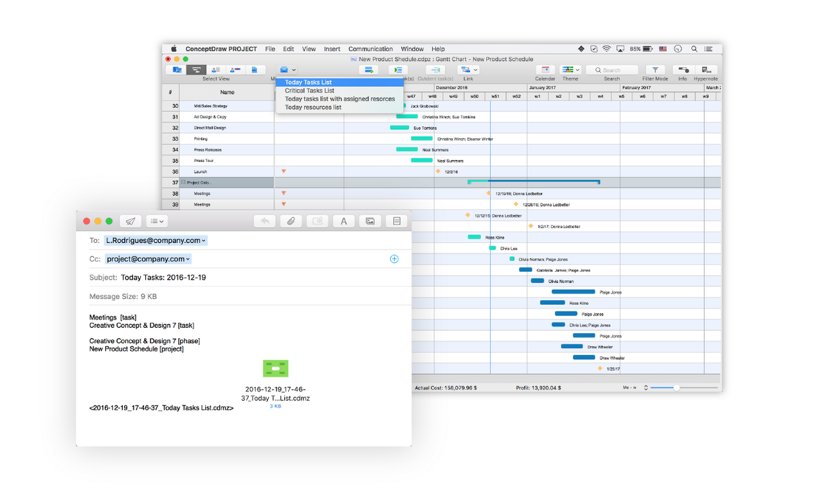
Task: Click the add task toolbar icon
Action: coord(369,70)
